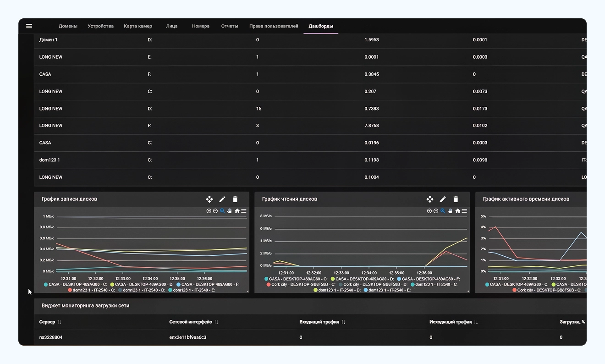Reset zoom with home icon on write chart
Screen dimensions: 605x364
point(237,211)
